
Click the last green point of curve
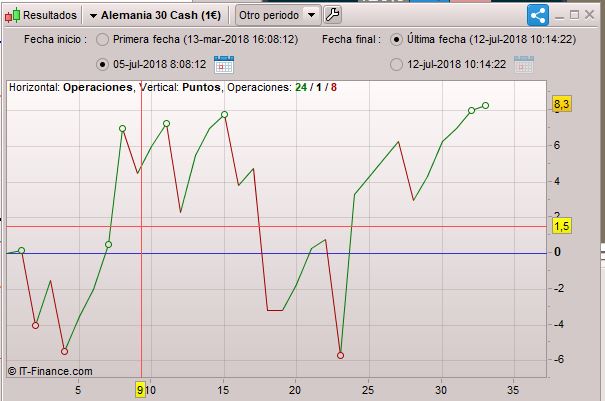point(486,105)
